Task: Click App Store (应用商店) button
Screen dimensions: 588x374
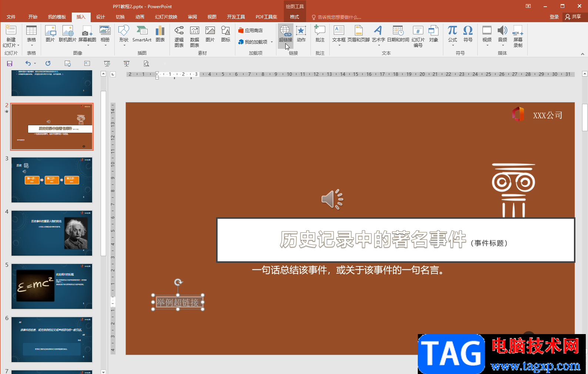Action: (251, 30)
